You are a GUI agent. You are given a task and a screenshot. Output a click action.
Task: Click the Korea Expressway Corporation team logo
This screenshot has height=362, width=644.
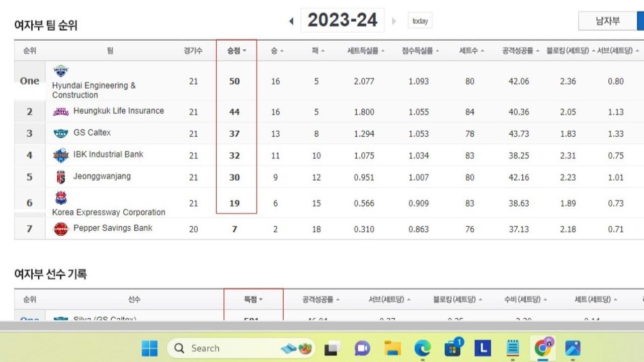(x=60, y=198)
